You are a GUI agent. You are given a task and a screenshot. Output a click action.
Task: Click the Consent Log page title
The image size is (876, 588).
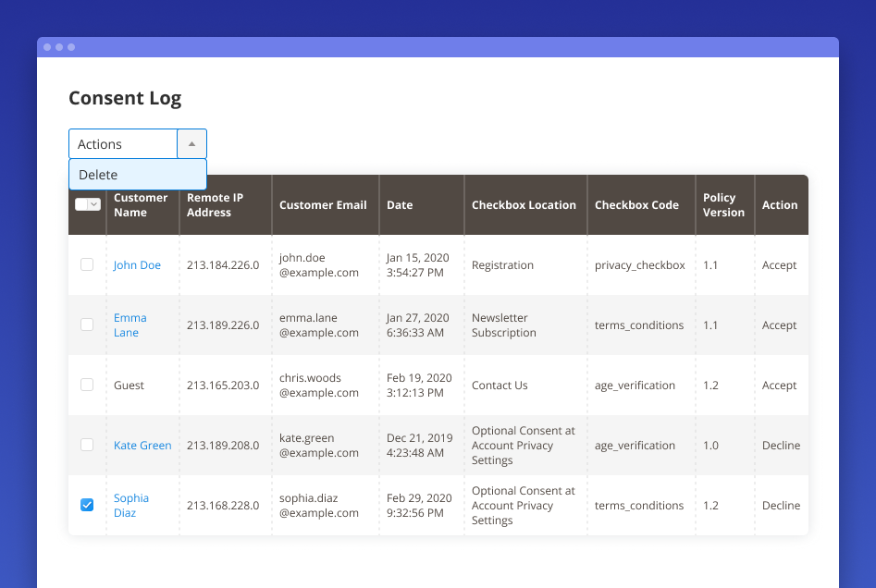pos(125,97)
